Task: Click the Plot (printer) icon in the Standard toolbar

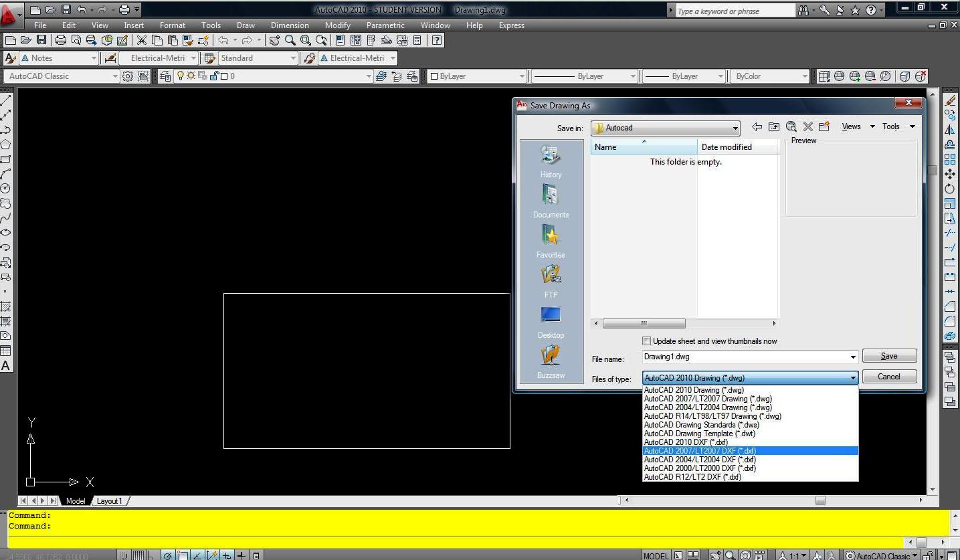Action: click(x=61, y=40)
